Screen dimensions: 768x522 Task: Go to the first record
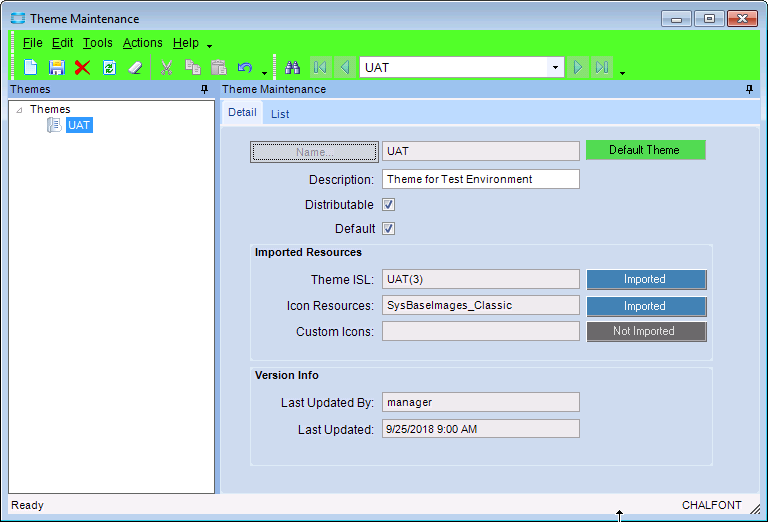pos(320,67)
